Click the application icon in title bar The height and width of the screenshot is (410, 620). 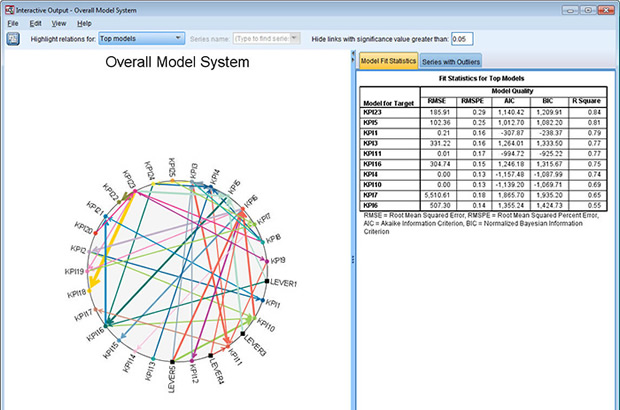click(9, 8)
